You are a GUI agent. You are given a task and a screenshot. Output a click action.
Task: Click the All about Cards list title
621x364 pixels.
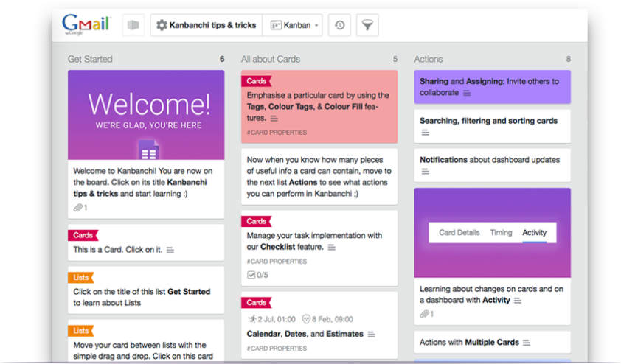271,59
